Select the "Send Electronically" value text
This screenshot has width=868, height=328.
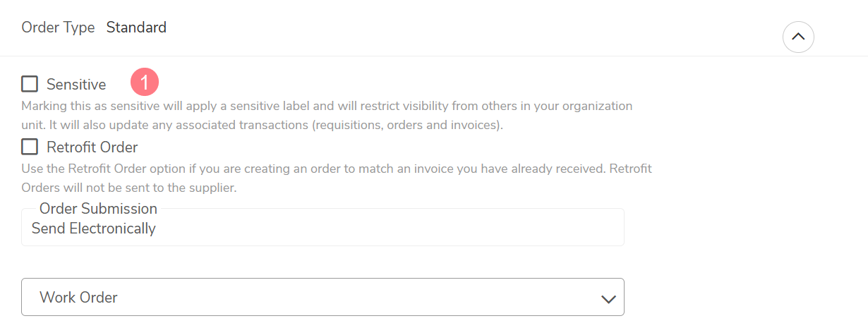point(94,229)
